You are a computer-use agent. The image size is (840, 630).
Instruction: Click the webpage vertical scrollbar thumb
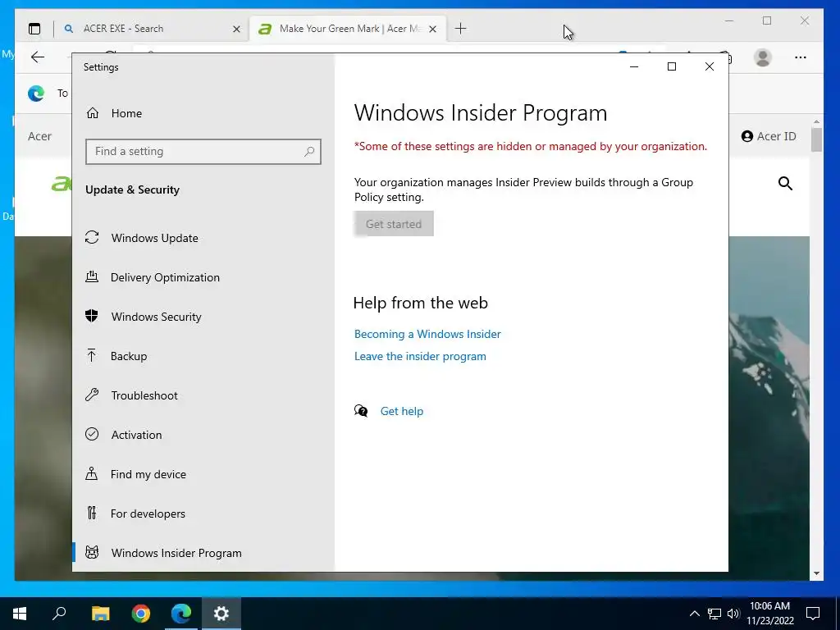816,139
